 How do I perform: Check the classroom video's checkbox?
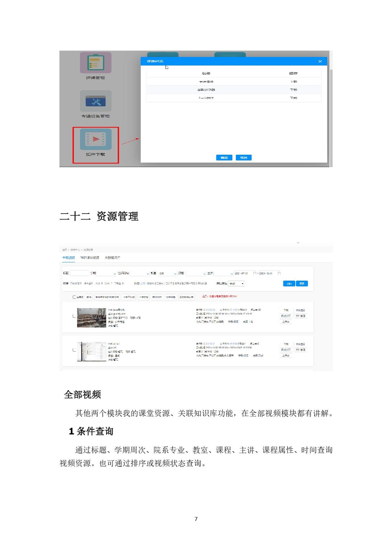pos(74,316)
